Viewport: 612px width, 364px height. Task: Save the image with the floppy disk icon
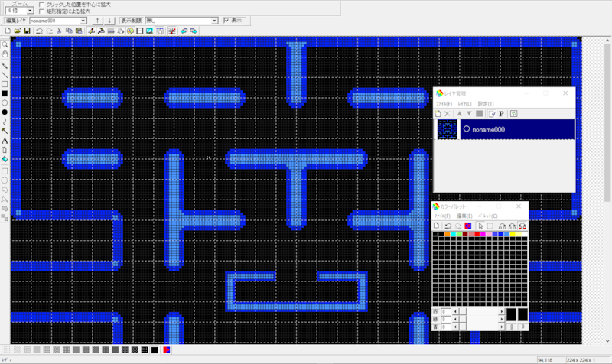pos(27,31)
